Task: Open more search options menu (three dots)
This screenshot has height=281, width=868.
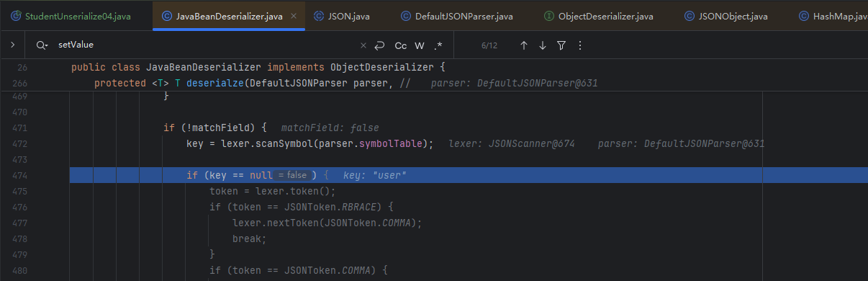Action: click(580, 45)
